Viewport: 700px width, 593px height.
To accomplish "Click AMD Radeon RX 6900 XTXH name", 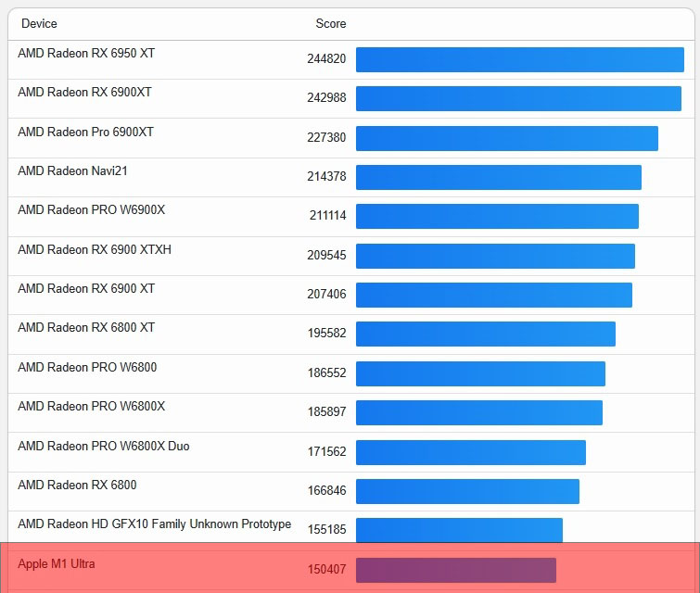I will click(95, 249).
